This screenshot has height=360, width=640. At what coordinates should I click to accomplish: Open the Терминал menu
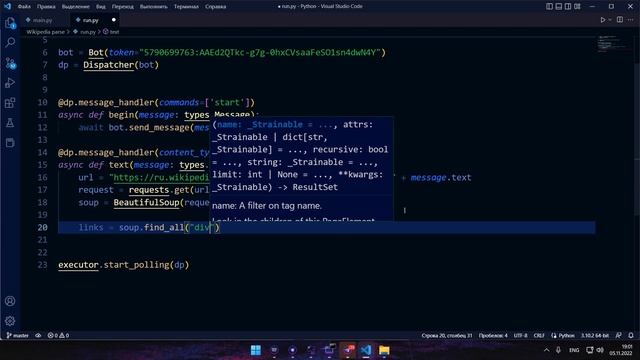click(186, 7)
